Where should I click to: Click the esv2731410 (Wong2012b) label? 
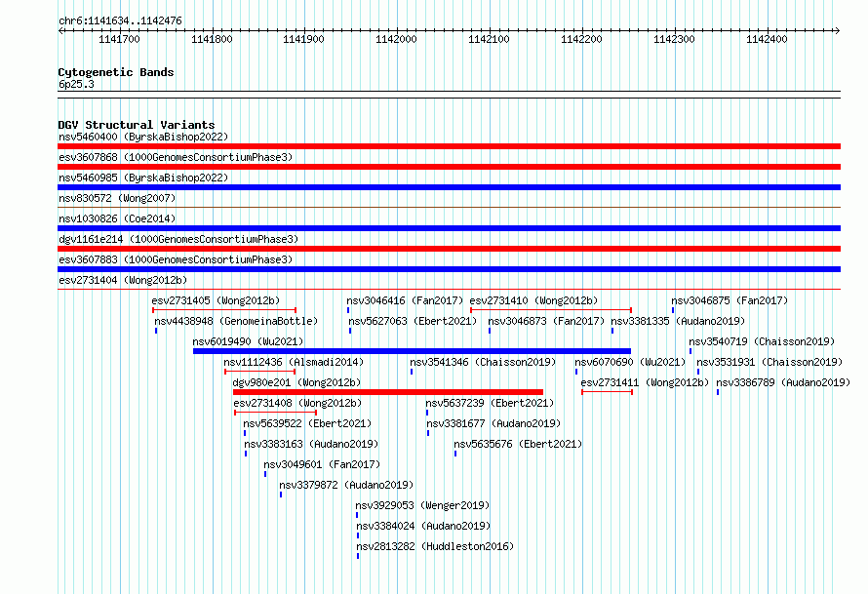pyautogui.click(x=534, y=300)
